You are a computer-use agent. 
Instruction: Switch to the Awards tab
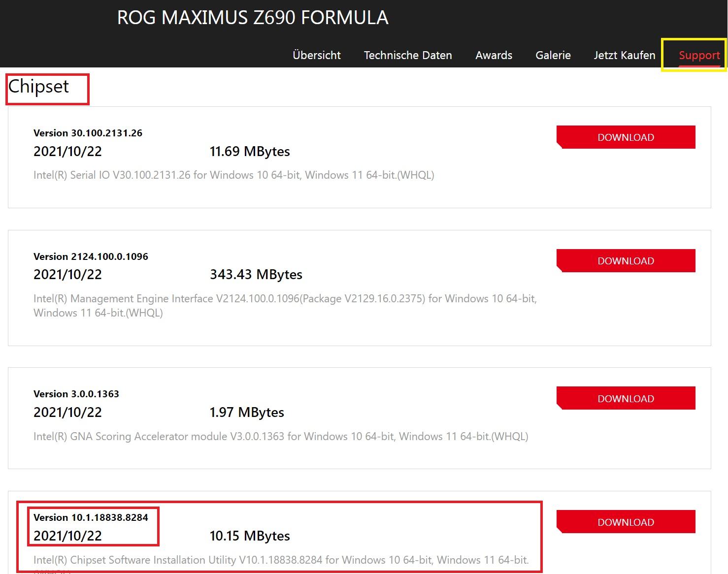point(494,55)
